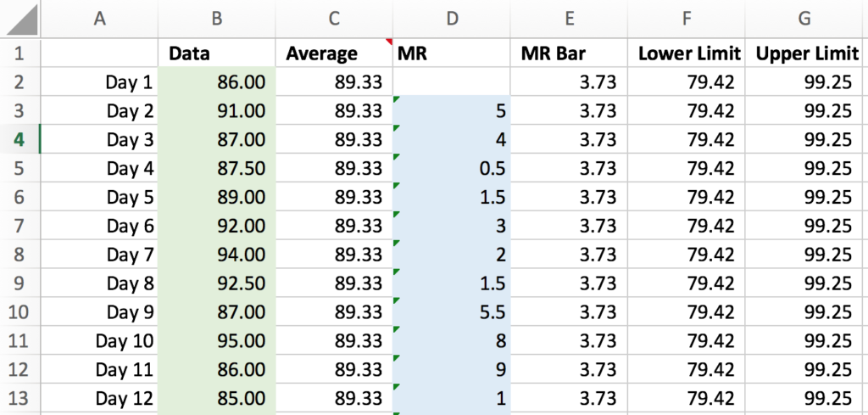This screenshot has width=868, height=415.
Task: Select the Day 10 cell
Action: coord(100,340)
